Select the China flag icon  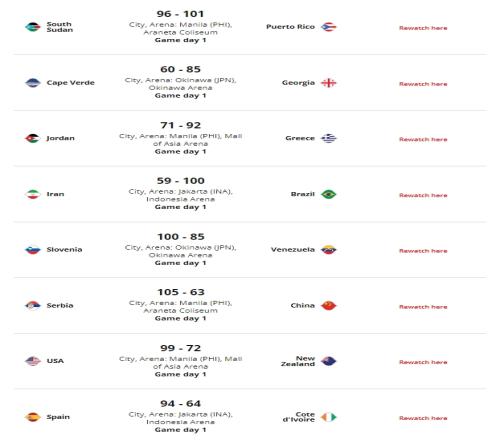tap(329, 305)
